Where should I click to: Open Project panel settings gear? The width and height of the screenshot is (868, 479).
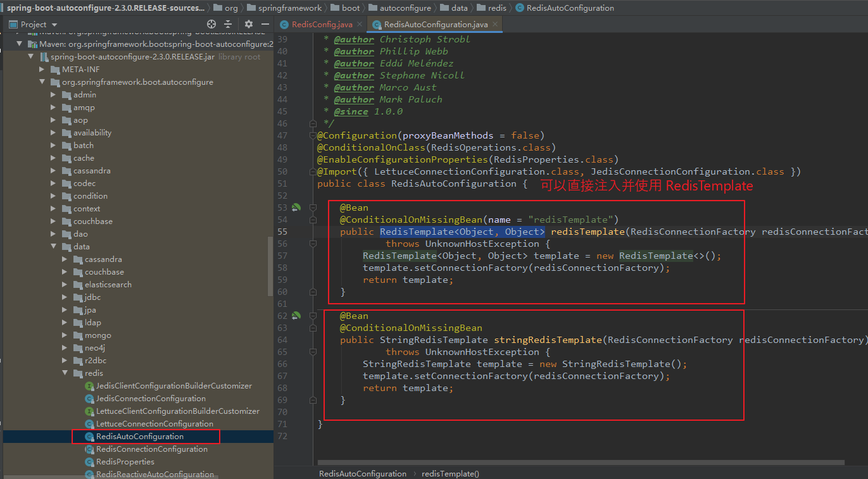(249, 24)
